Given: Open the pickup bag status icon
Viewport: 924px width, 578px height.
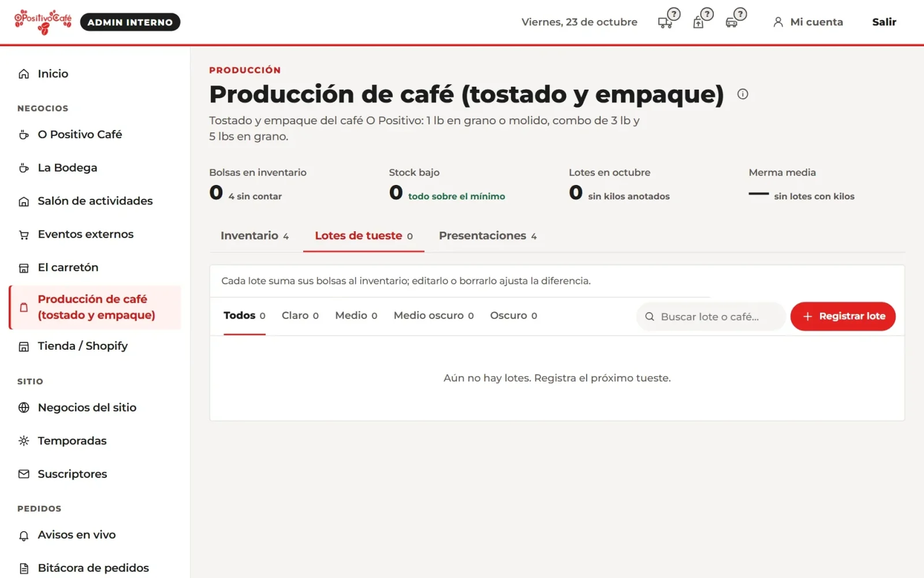Looking at the screenshot, I should tap(702, 19).
